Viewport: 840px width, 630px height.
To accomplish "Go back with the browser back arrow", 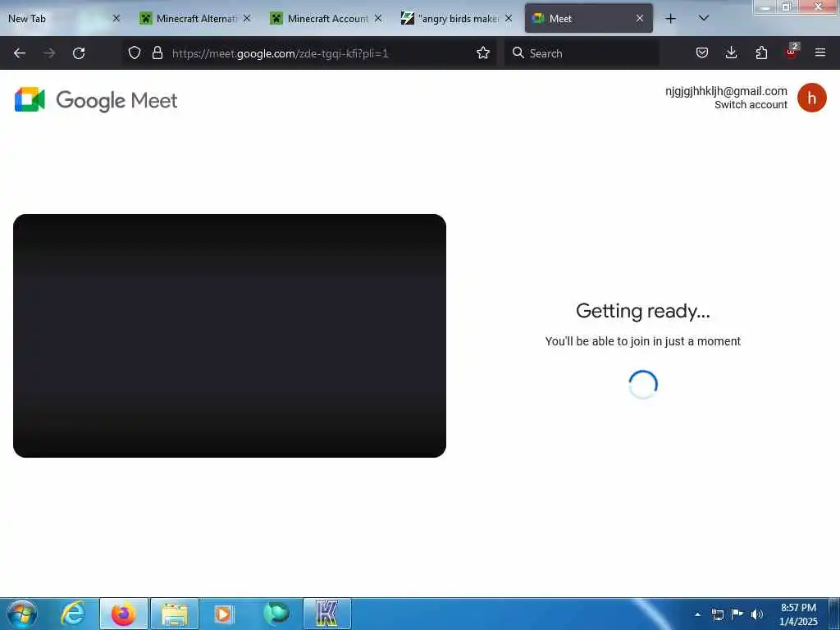I will [x=20, y=53].
